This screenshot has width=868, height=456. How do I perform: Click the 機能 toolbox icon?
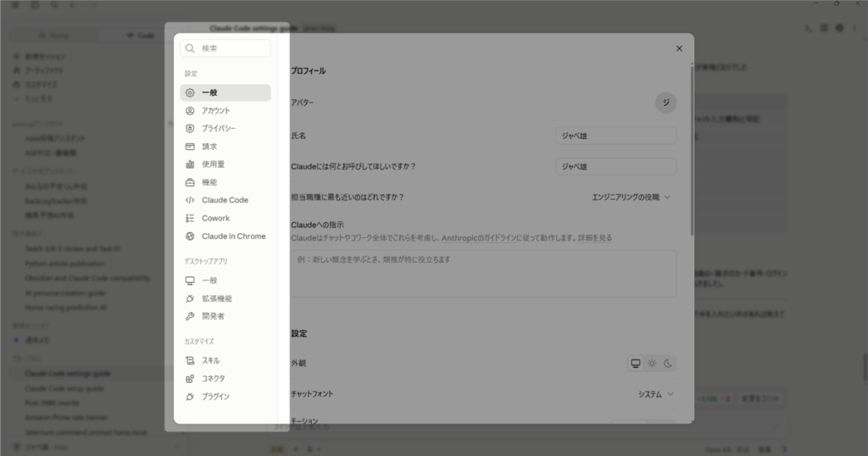(x=190, y=182)
